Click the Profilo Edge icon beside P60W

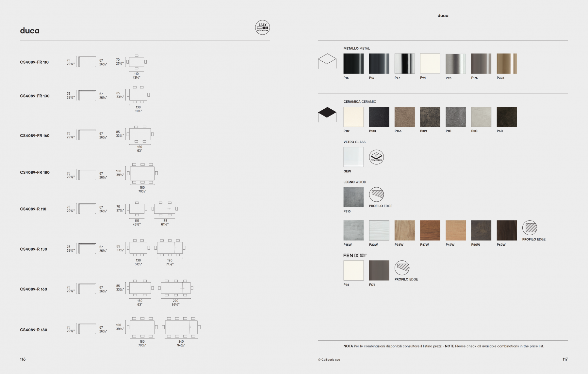(x=530, y=228)
